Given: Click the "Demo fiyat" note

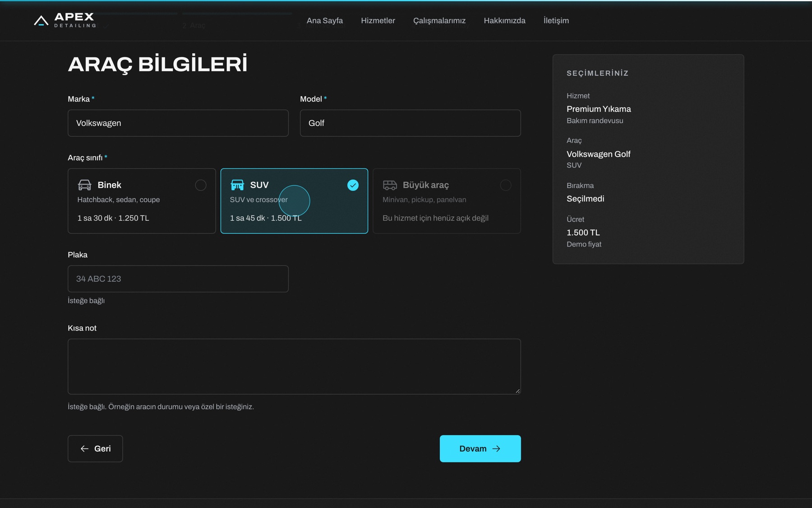Looking at the screenshot, I should point(584,244).
